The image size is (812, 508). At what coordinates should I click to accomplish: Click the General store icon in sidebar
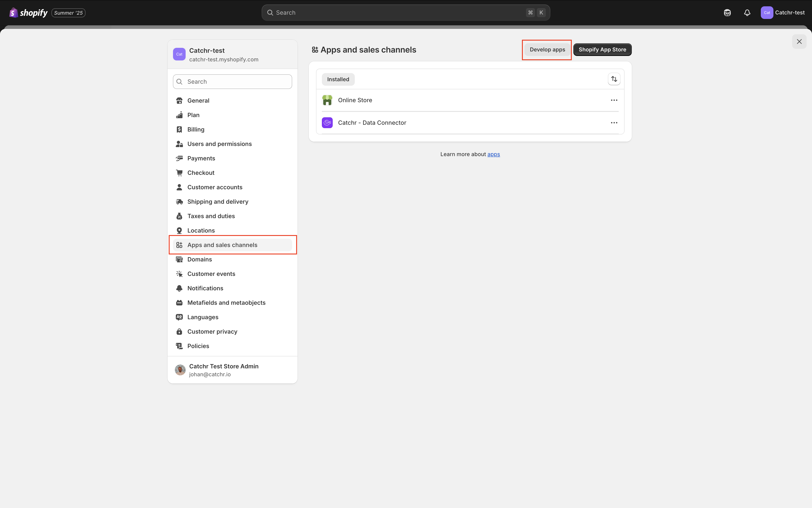coord(179,100)
